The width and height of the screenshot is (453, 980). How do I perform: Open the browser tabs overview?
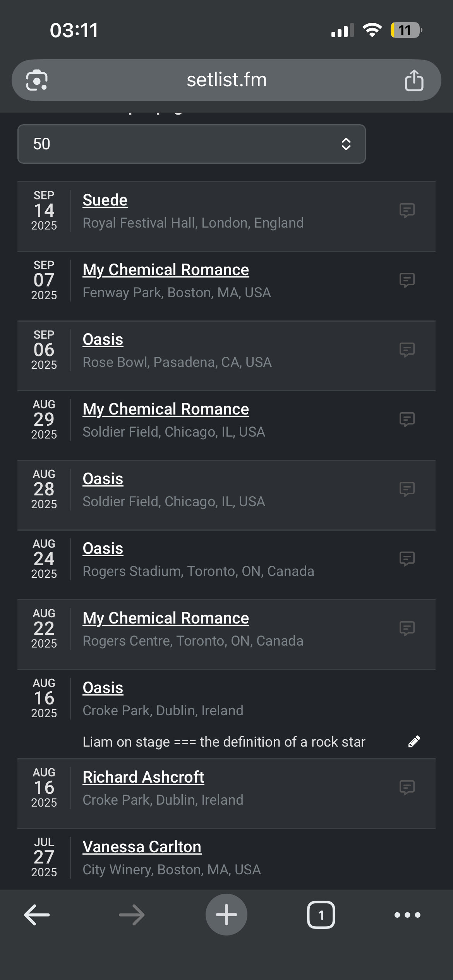[321, 915]
